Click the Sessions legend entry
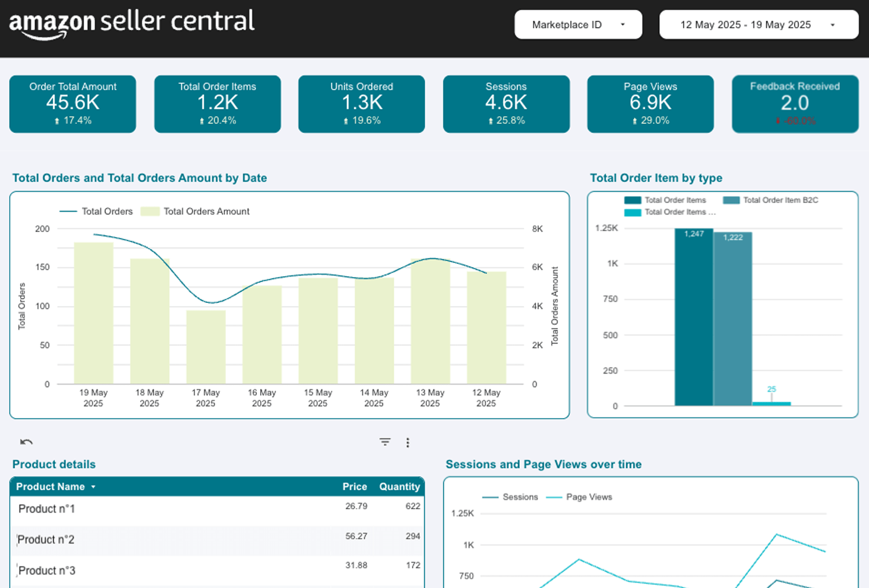Image resolution: width=869 pixels, height=588 pixels. [x=510, y=497]
